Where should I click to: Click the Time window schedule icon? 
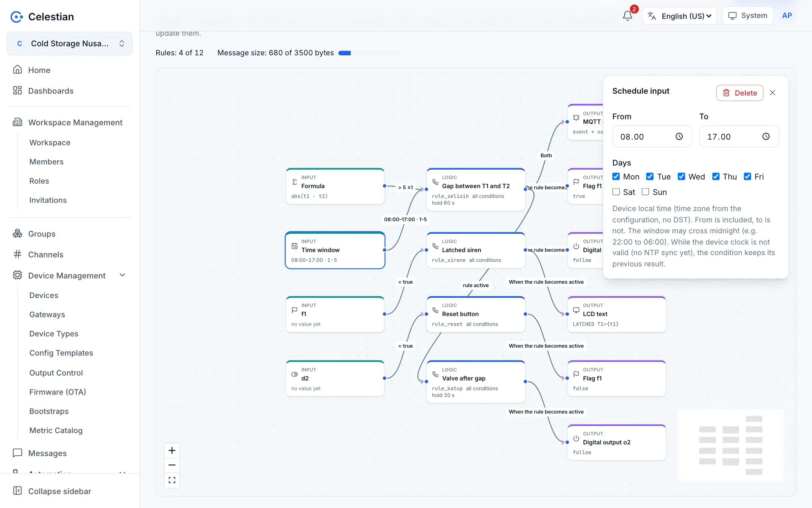[x=294, y=246]
